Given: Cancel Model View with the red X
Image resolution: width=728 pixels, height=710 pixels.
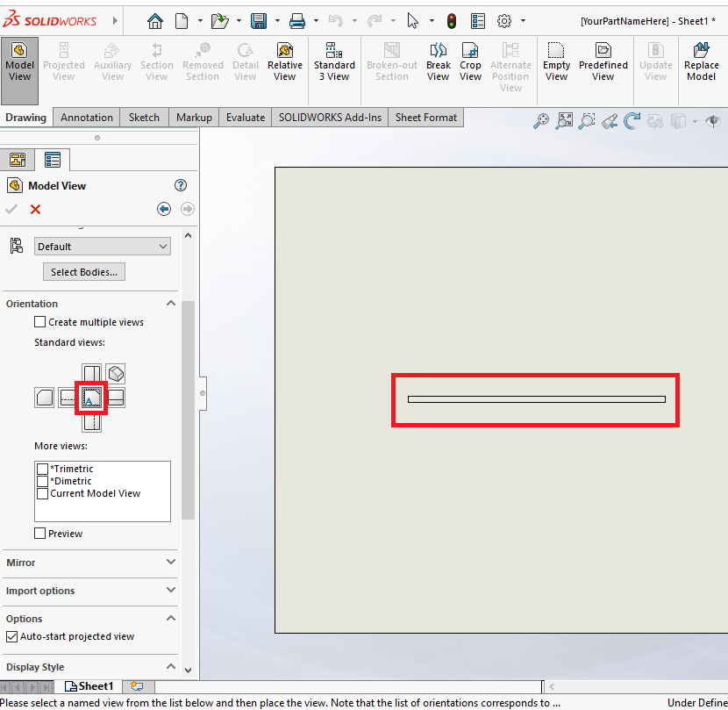Looking at the screenshot, I should pyautogui.click(x=33, y=209).
